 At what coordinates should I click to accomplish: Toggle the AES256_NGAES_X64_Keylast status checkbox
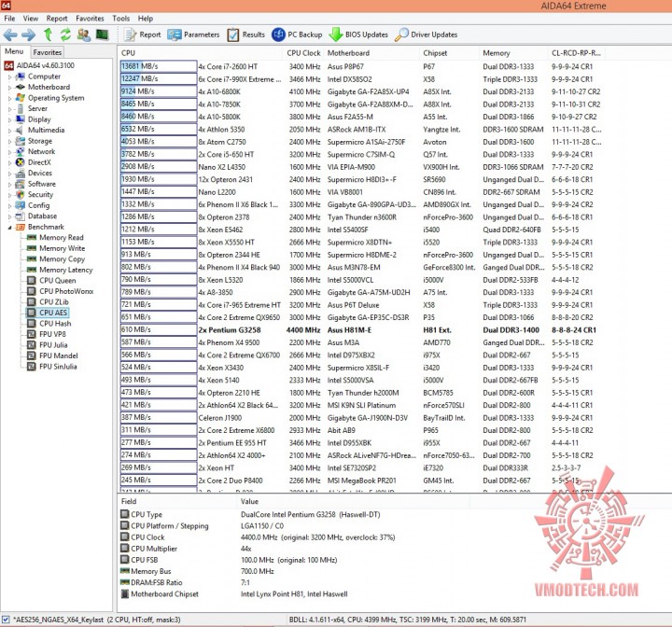(x=6, y=620)
